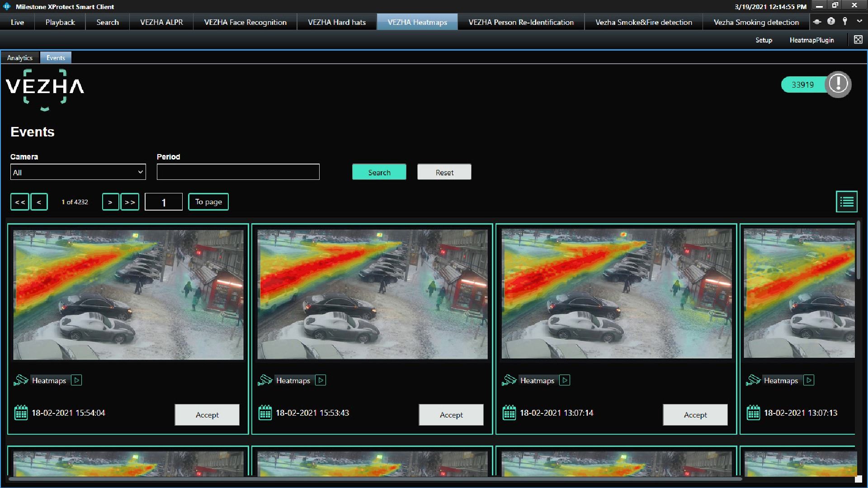The height and width of the screenshot is (488, 868).
Task: Click the clock showing 3/19/2021 12:14:55 PM
Action: (770, 6)
